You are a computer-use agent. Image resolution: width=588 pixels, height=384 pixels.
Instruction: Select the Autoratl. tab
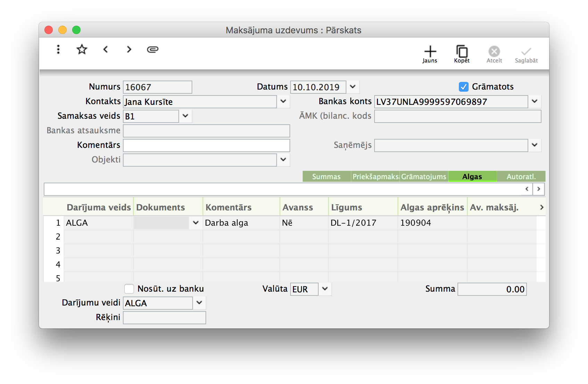coord(521,176)
